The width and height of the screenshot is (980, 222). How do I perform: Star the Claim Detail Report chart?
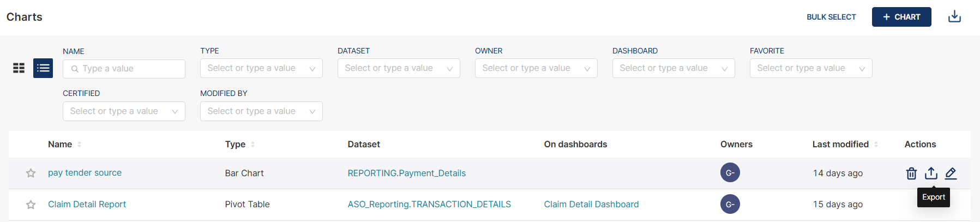(31, 205)
